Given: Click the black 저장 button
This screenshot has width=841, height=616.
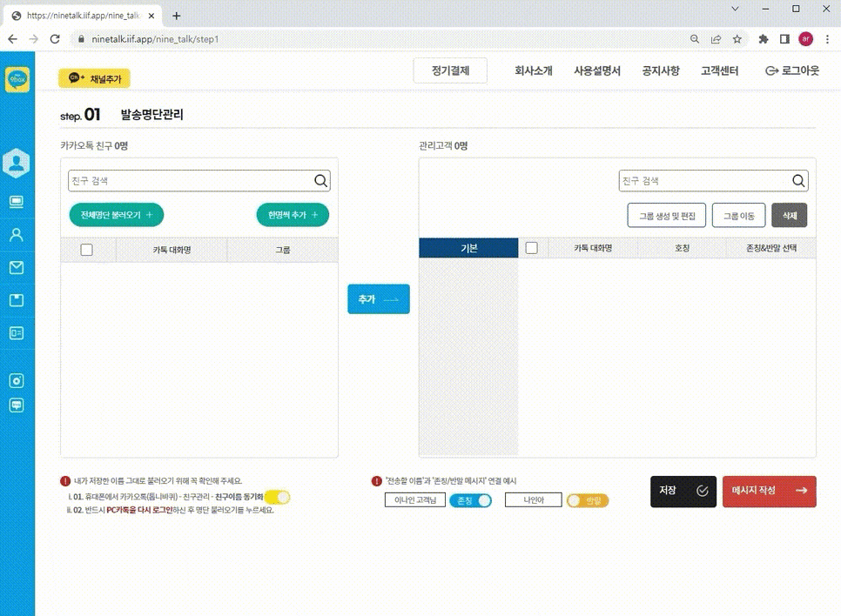Looking at the screenshot, I should (683, 492).
